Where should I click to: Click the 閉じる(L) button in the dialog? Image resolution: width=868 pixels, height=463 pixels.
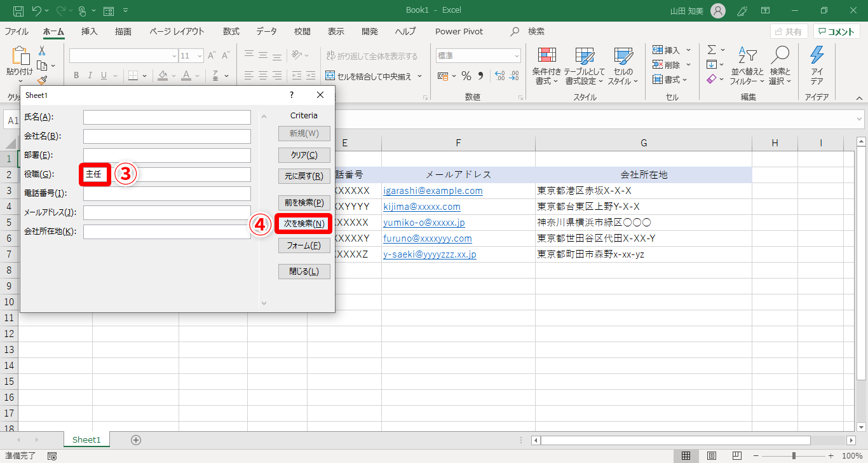coord(304,272)
